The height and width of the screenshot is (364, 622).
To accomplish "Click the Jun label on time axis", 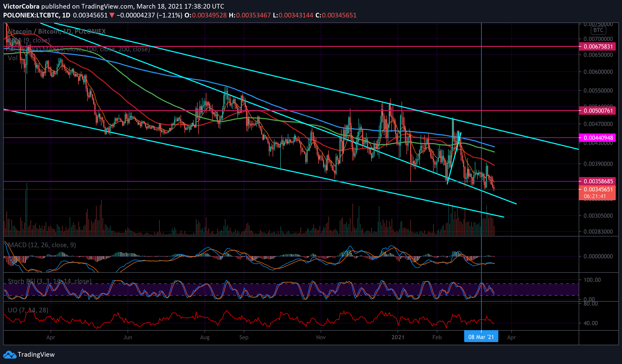I will [128, 337].
